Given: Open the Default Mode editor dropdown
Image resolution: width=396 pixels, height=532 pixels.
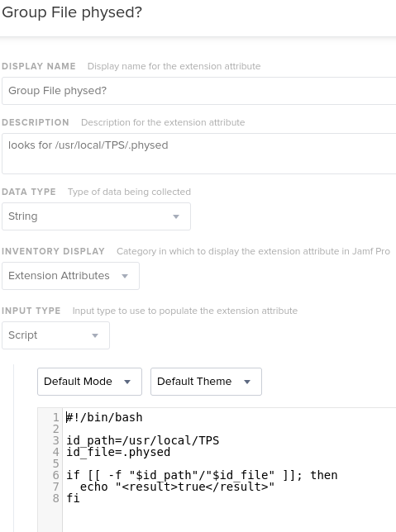Looking at the screenshot, I should pyautogui.click(x=89, y=382).
